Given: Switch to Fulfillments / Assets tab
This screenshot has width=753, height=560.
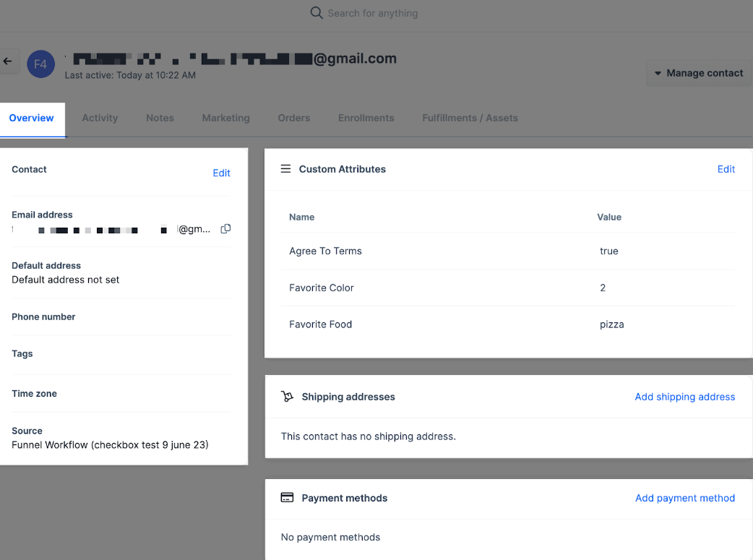Looking at the screenshot, I should click(470, 119).
